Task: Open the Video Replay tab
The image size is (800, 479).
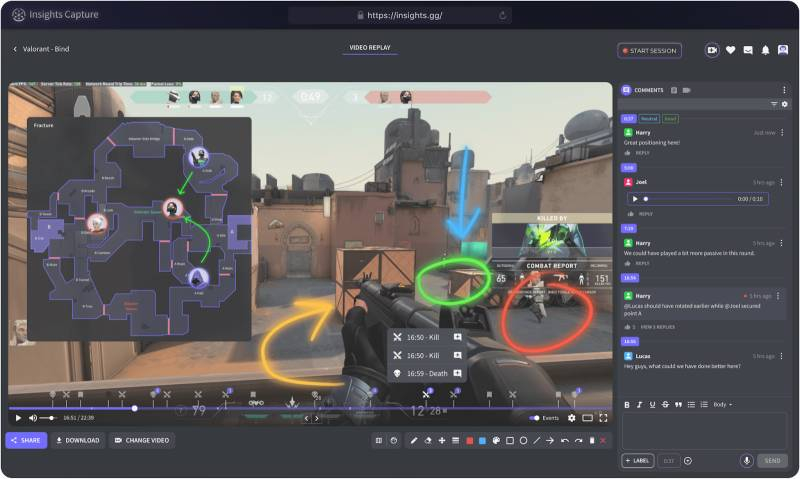Action: pyautogui.click(x=369, y=48)
